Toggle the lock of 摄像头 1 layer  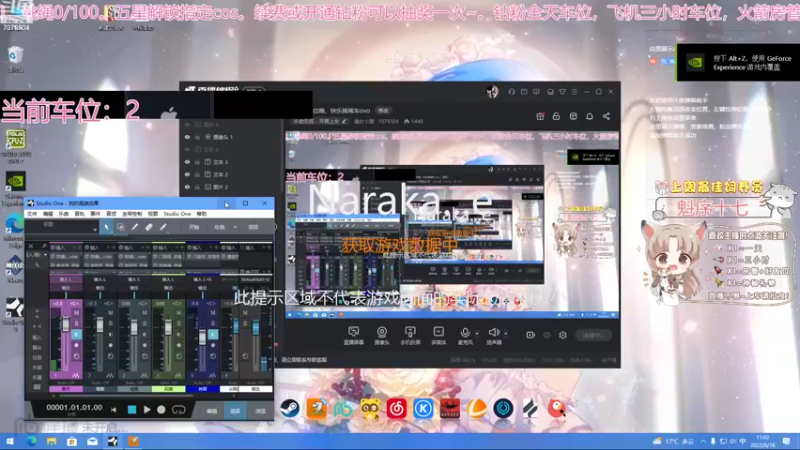click(197, 137)
